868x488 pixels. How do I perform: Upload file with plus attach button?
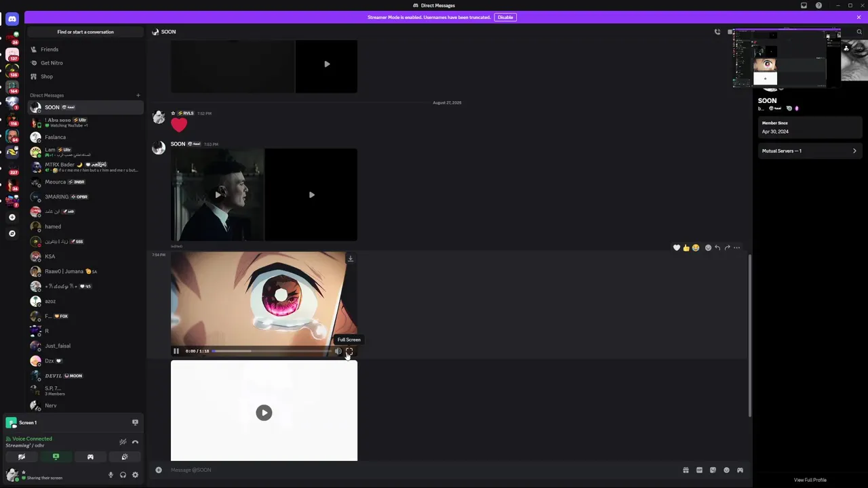(x=159, y=470)
